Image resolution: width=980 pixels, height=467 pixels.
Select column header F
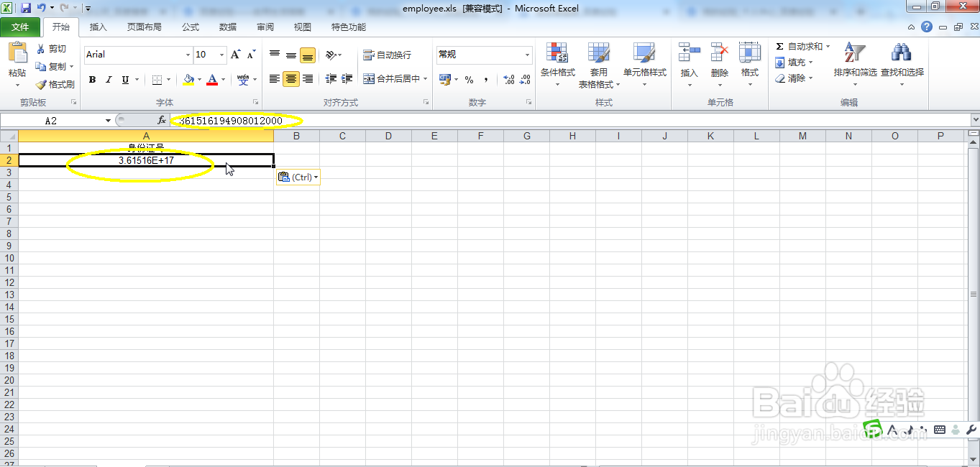tap(480, 136)
